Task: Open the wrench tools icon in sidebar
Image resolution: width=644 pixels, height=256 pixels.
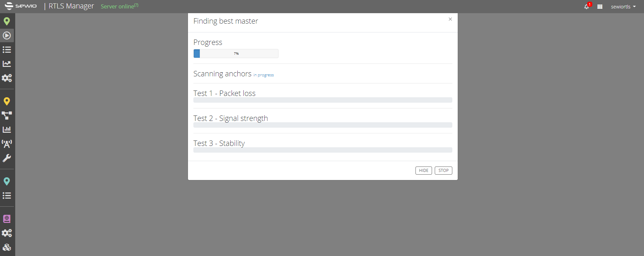Action: click(7, 158)
